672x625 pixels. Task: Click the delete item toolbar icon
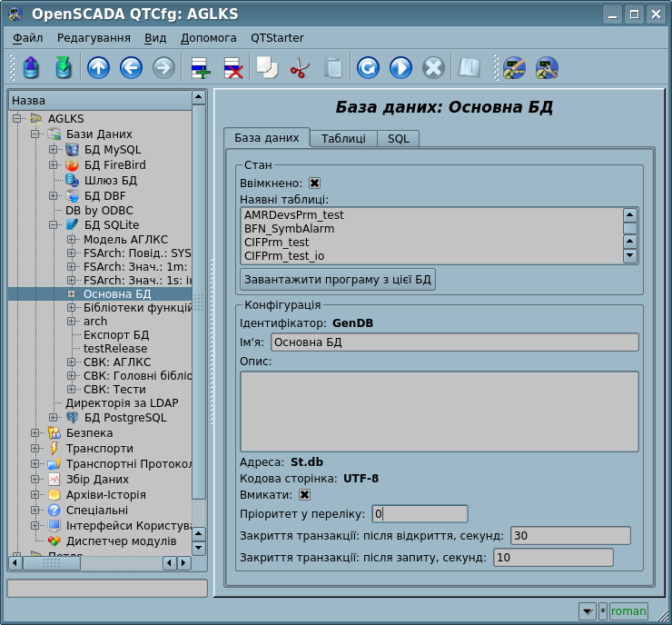(232, 67)
